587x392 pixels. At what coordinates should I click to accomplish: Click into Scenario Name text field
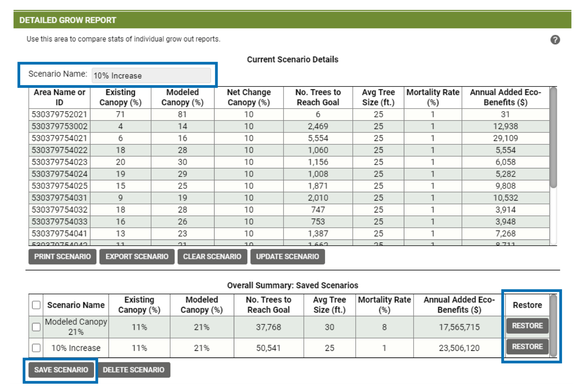coord(151,76)
